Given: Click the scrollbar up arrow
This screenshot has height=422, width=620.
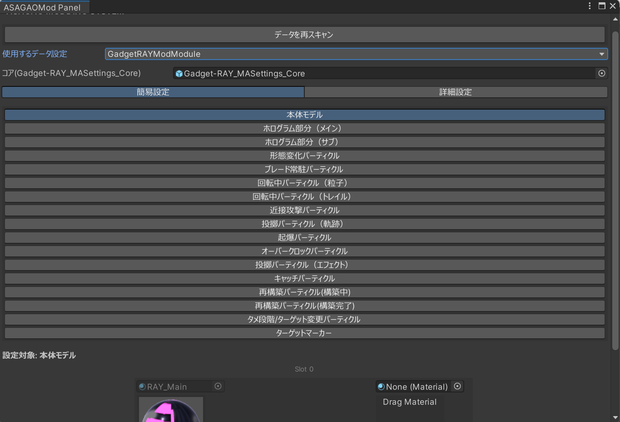Looking at the screenshot, I should click(x=615, y=19).
